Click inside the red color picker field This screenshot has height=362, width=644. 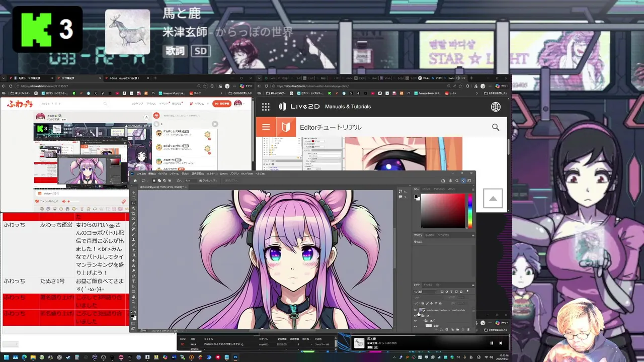click(x=443, y=211)
